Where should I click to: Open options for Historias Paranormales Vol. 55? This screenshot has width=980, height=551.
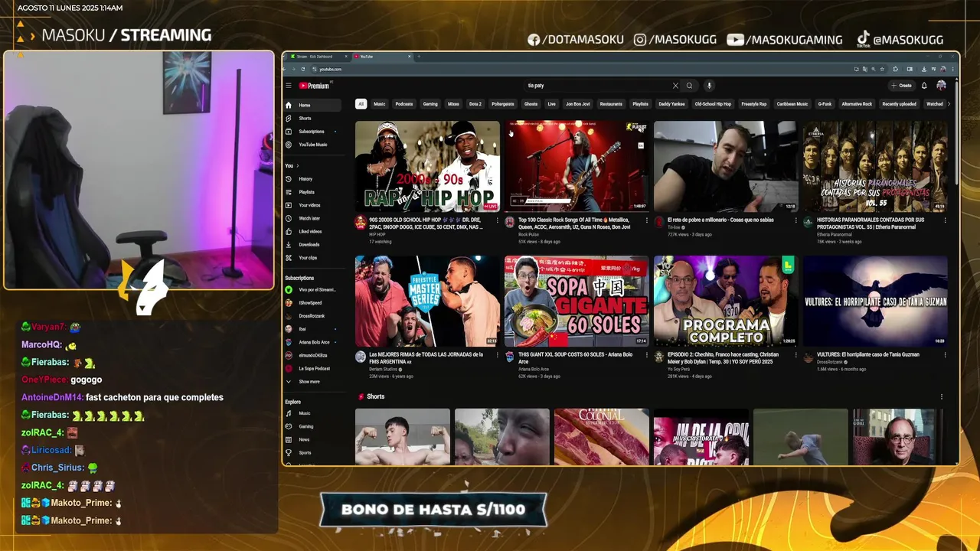[x=945, y=220]
